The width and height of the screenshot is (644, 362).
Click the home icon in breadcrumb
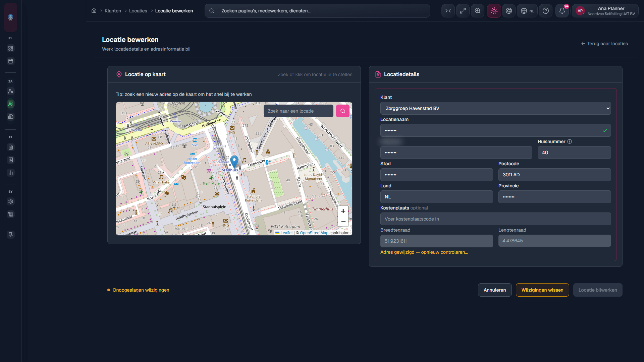pyautogui.click(x=94, y=11)
